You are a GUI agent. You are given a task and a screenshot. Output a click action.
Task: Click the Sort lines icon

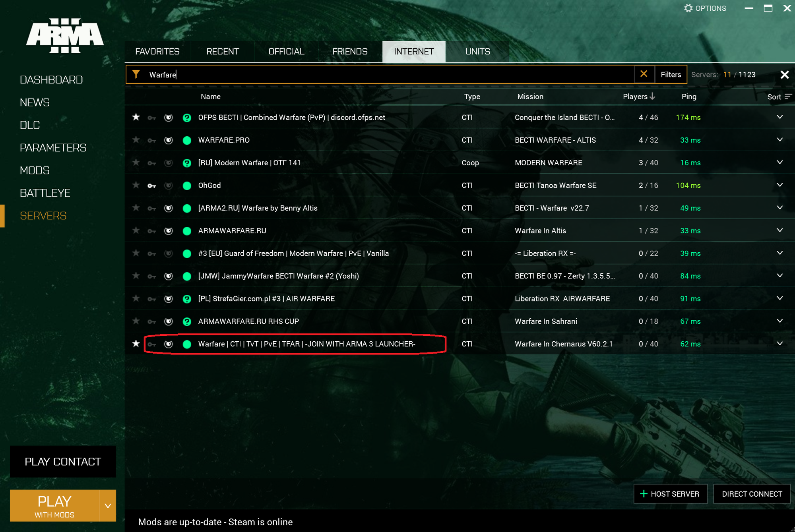pyautogui.click(x=788, y=97)
